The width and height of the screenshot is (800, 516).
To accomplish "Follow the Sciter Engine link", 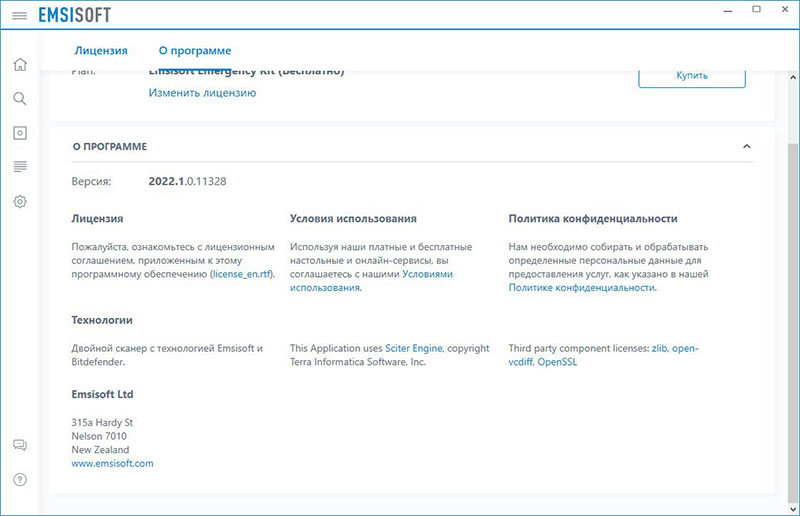I will tap(413, 348).
